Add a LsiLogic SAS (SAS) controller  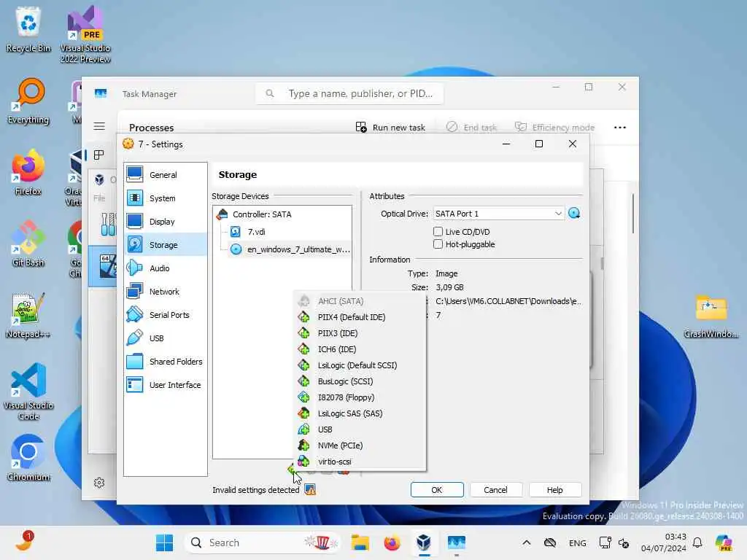360,413
